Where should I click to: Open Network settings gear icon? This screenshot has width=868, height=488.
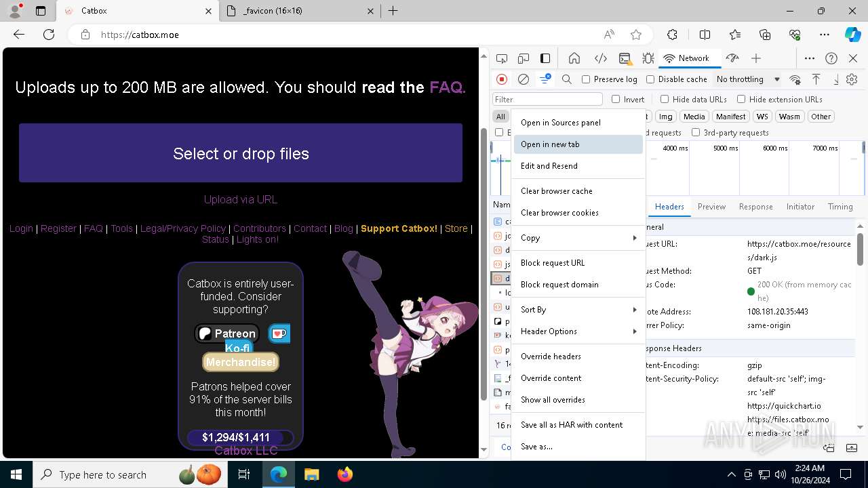point(852,79)
